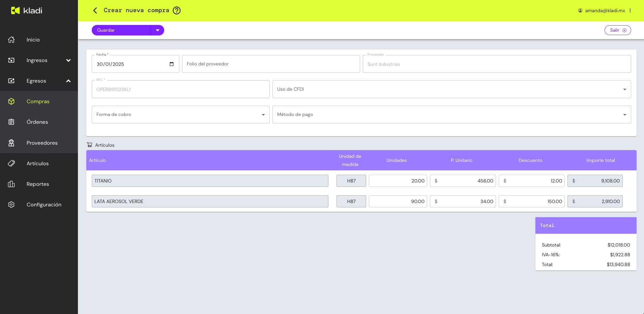
Task: Click amanda@kladi.mx account label
Action: point(605,10)
